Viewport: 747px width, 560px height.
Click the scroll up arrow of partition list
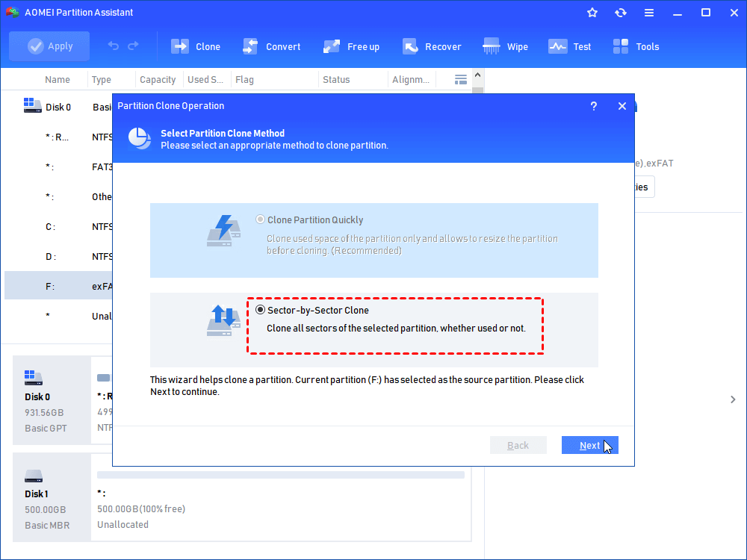[478, 75]
